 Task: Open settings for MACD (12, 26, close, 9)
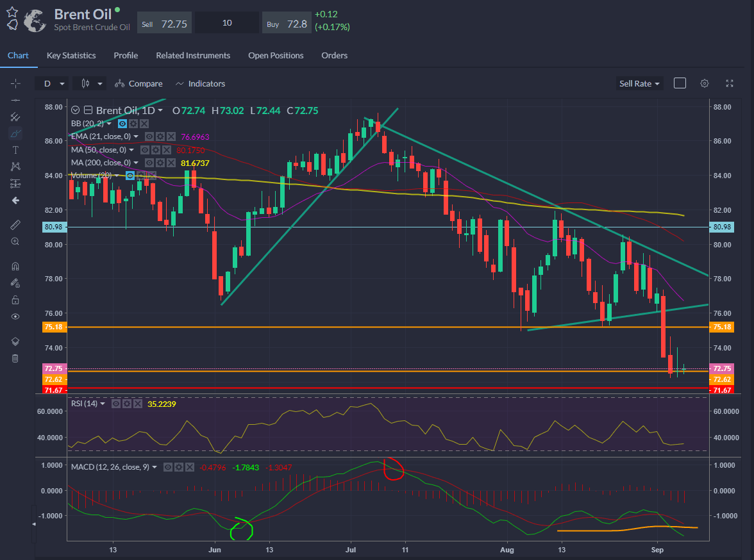[x=179, y=467]
